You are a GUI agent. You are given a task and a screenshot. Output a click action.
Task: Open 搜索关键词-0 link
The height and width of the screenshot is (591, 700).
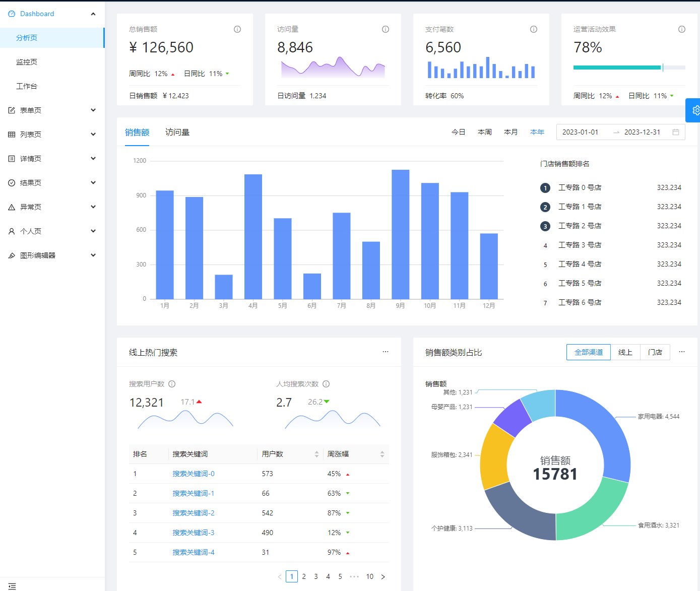(194, 474)
